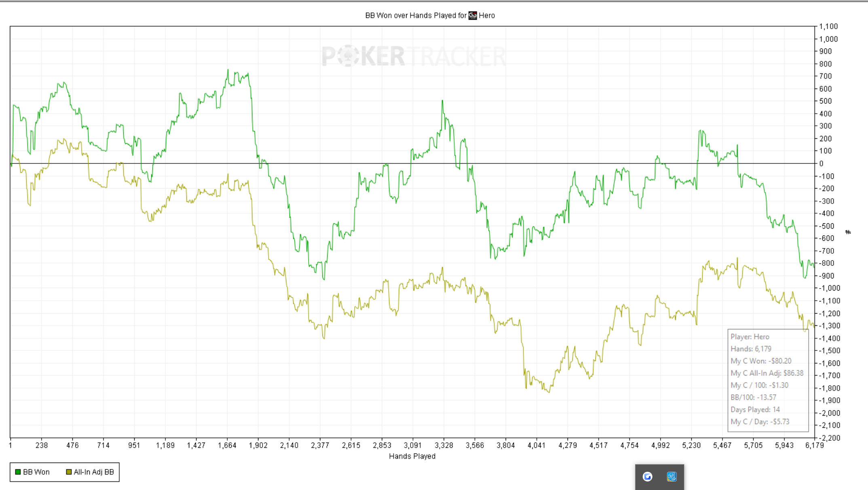Click the 951 tick label on x-axis
This screenshot has width=868, height=490.
134,445
